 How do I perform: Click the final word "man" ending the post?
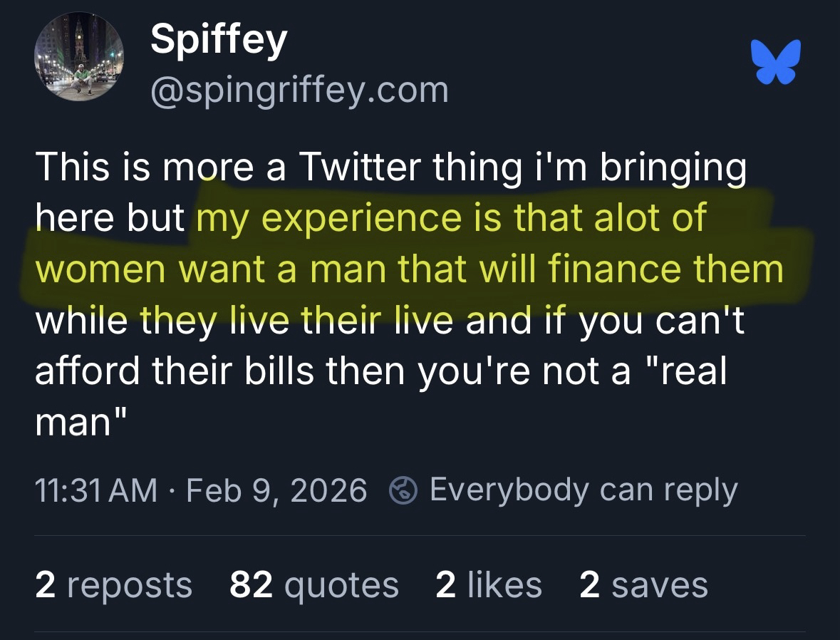pos(73,423)
